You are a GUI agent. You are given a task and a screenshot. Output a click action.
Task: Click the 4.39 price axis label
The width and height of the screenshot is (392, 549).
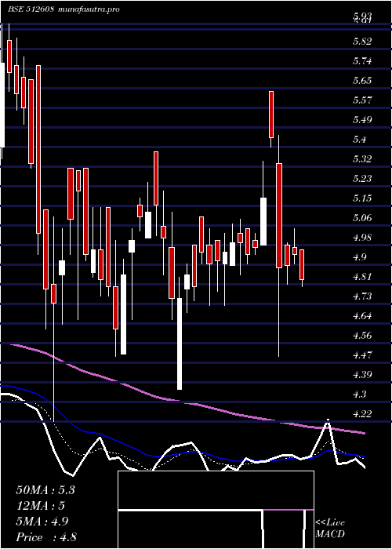coord(362,375)
